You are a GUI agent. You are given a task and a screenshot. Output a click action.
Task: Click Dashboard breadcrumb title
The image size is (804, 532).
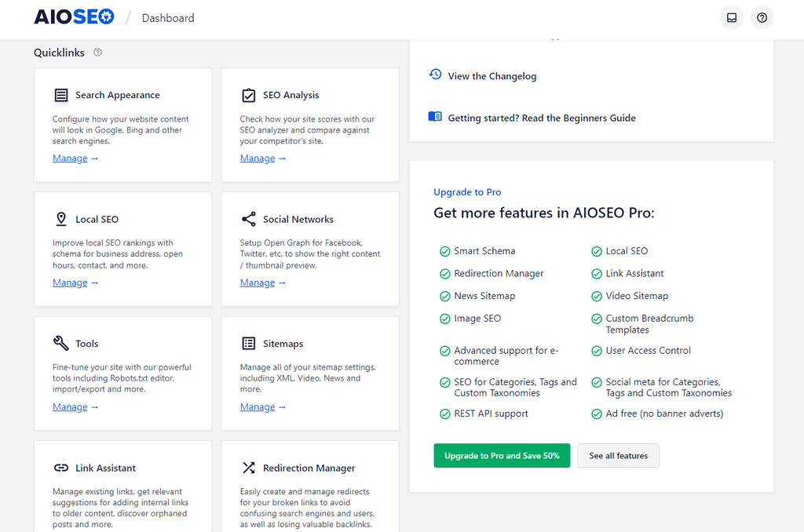click(168, 18)
